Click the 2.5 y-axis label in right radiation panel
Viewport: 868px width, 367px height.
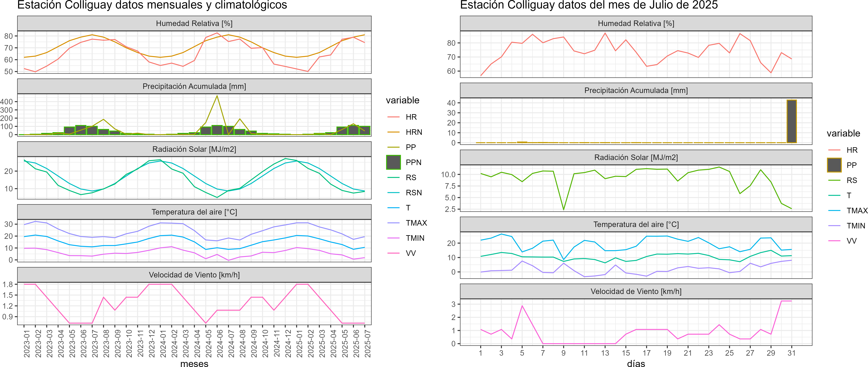[450, 209]
